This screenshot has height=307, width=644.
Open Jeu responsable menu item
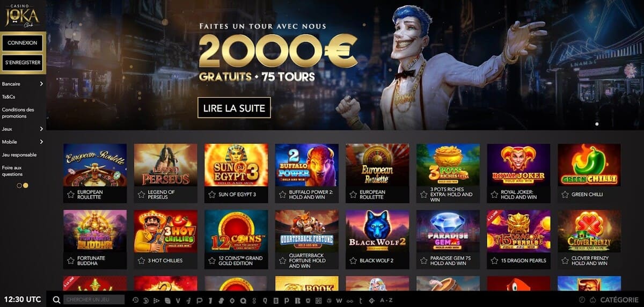pyautogui.click(x=19, y=155)
